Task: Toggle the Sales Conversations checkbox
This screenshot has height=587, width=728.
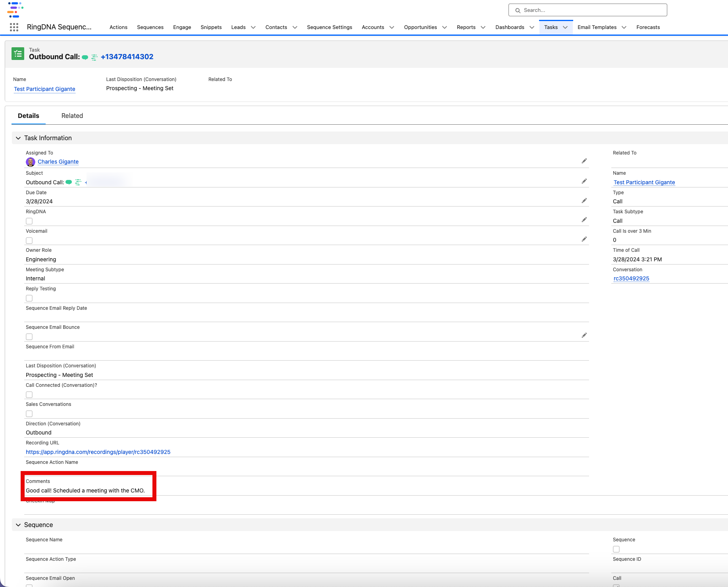Action: [29, 414]
